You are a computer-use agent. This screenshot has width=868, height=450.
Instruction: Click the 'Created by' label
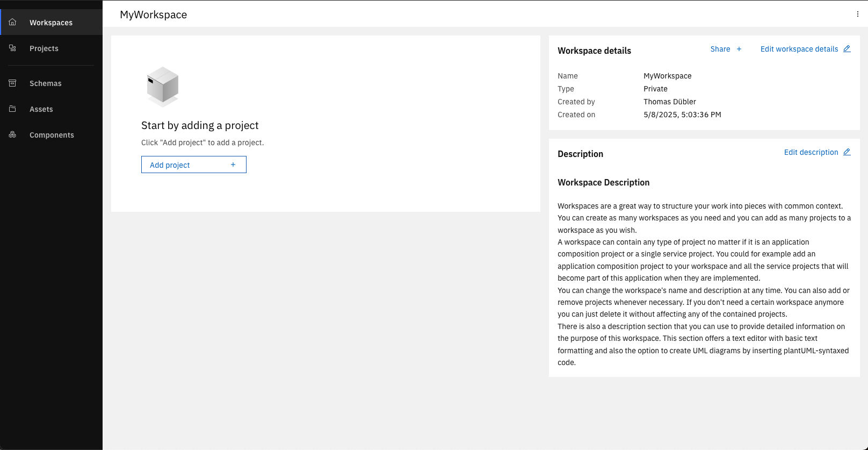[x=576, y=102]
